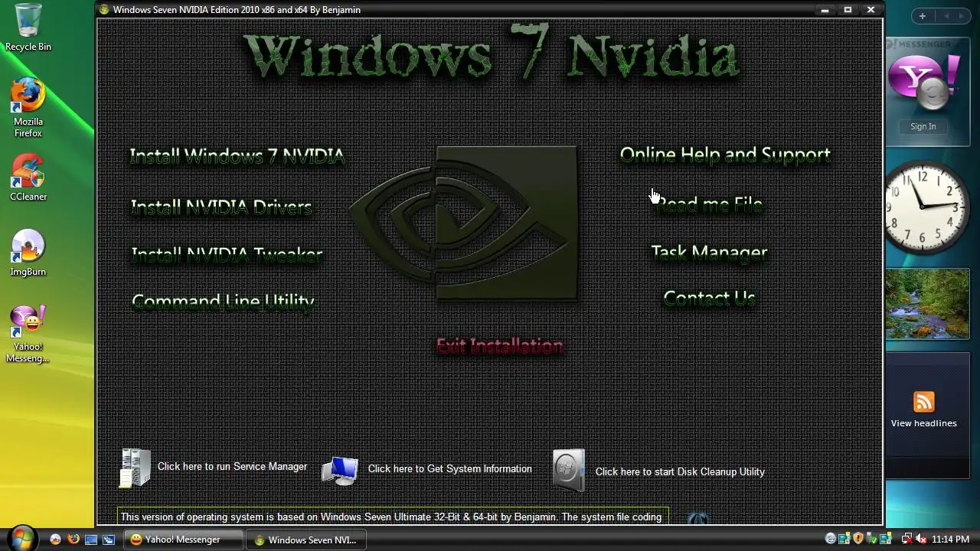This screenshot has width=980, height=551.
Task: Open Command Line Utility
Action: point(223,302)
